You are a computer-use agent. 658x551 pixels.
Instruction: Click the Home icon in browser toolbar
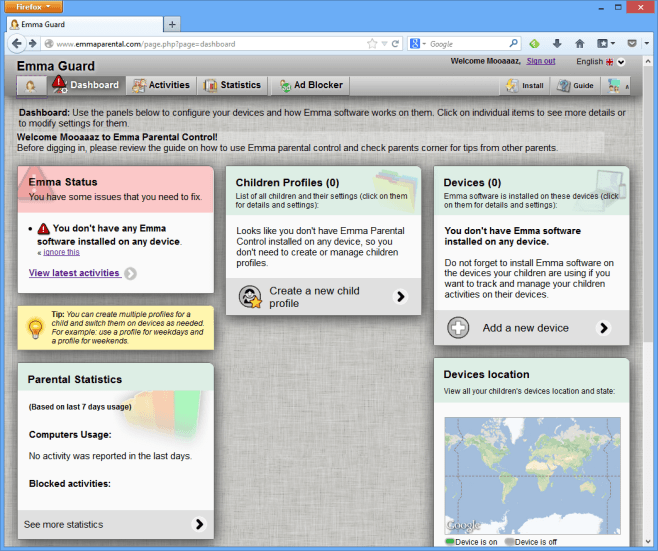[580, 43]
